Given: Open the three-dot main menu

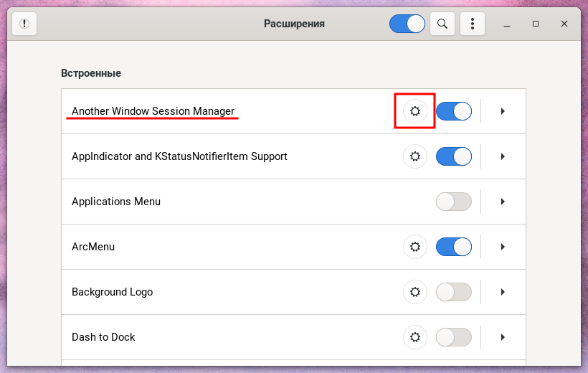Looking at the screenshot, I should pyautogui.click(x=473, y=24).
